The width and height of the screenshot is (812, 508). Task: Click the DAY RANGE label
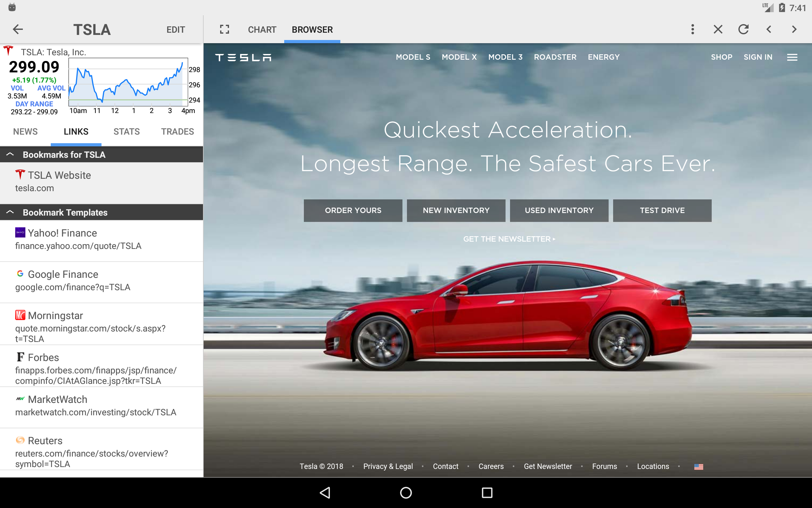click(x=34, y=104)
